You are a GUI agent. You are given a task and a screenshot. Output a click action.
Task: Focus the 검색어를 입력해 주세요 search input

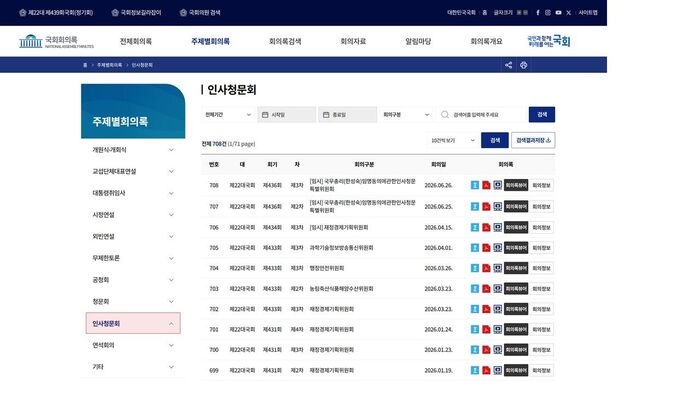click(482, 115)
